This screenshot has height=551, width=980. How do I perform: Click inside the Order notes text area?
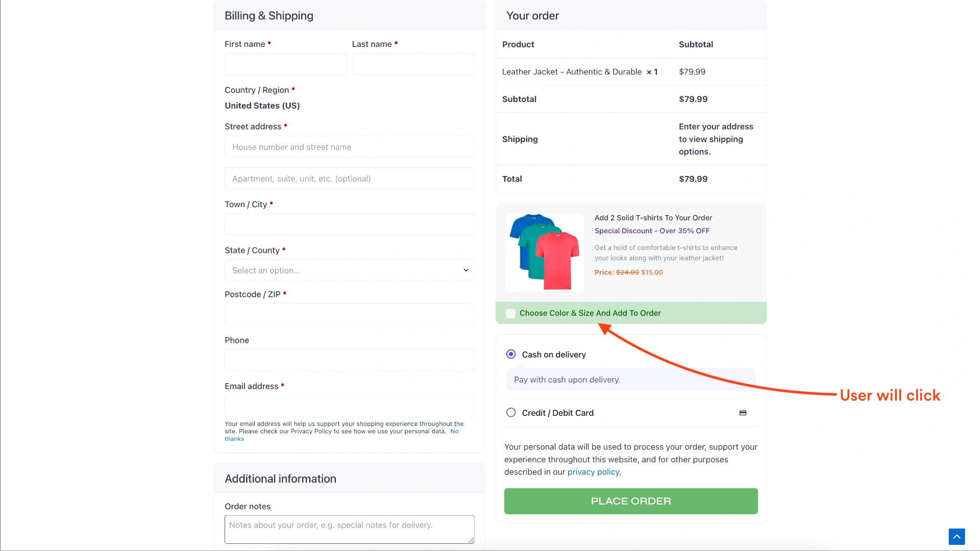point(349,529)
